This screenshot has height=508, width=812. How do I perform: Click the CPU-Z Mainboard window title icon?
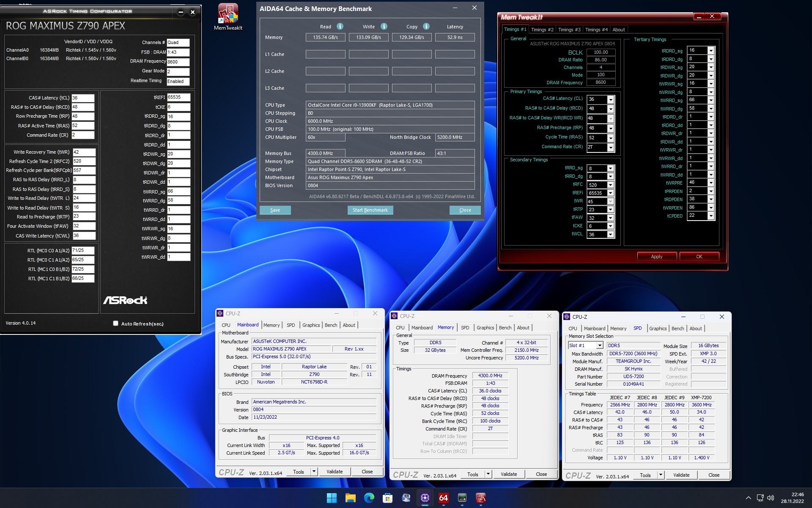click(x=220, y=314)
